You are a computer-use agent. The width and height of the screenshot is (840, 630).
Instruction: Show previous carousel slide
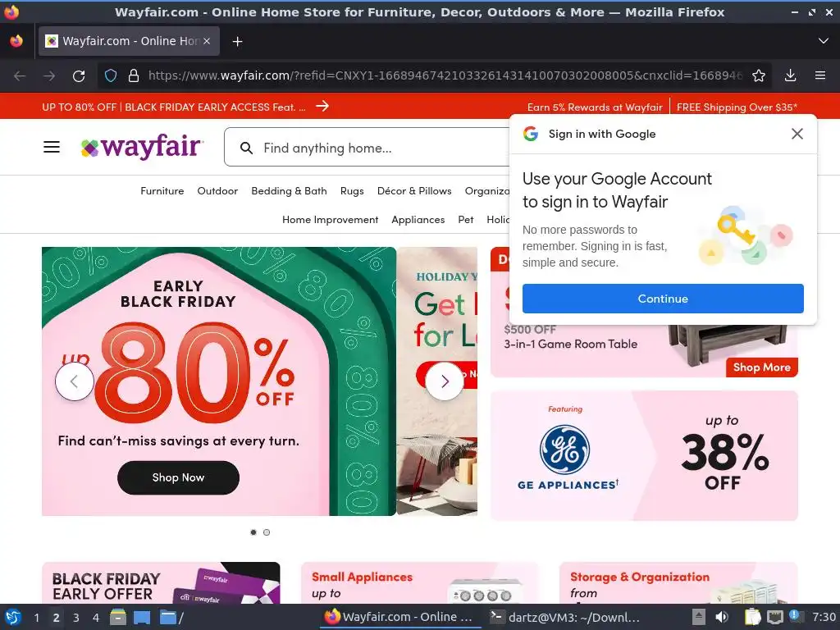[75, 381]
